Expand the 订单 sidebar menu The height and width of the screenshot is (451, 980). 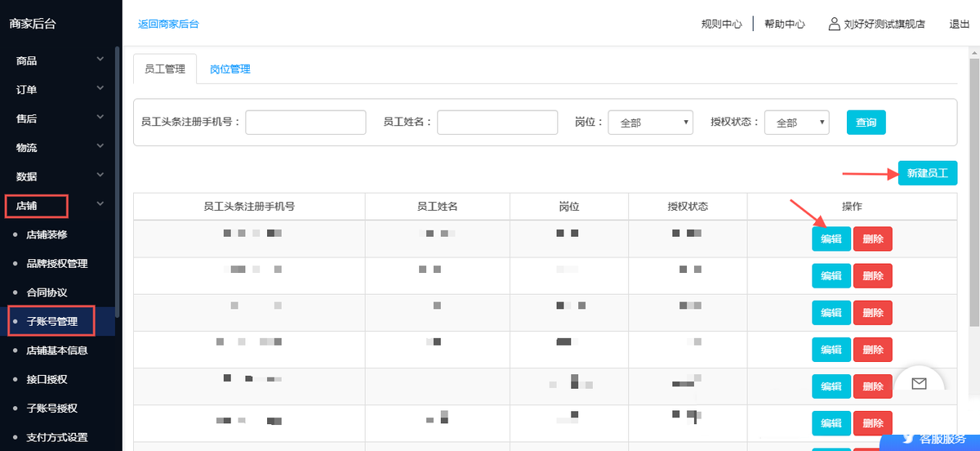point(61,90)
